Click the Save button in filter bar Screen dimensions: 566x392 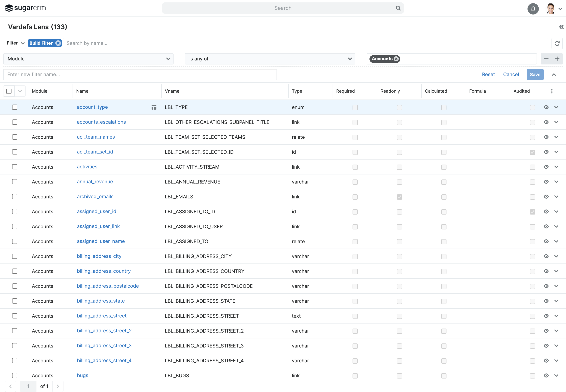(x=535, y=74)
